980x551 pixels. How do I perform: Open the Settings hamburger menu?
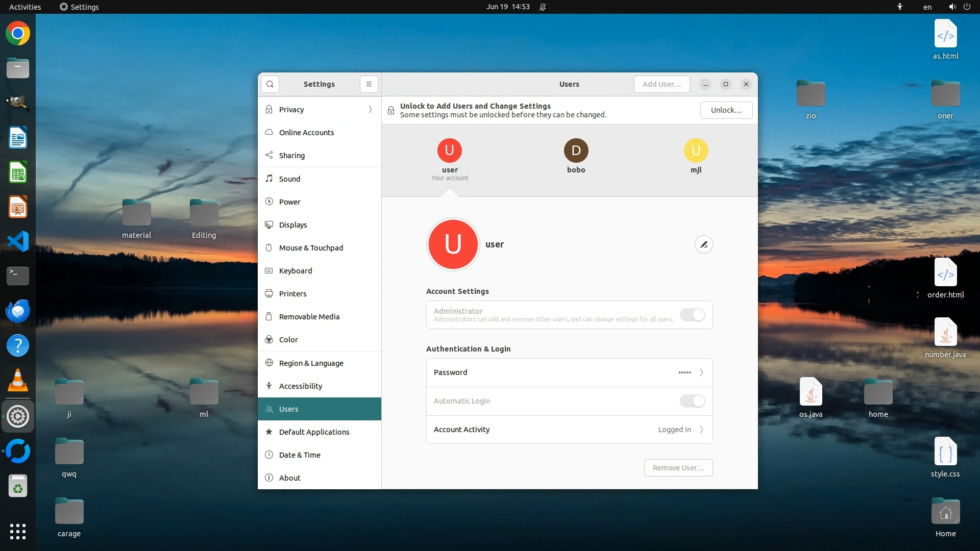[x=369, y=84]
